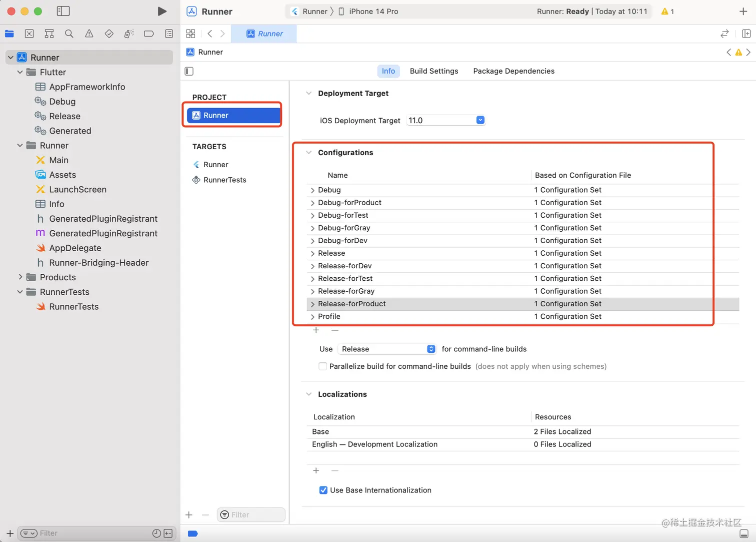Remove configuration with the minus button
Image resolution: width=756 pixels, height=542 pixels.
point(335,330)
